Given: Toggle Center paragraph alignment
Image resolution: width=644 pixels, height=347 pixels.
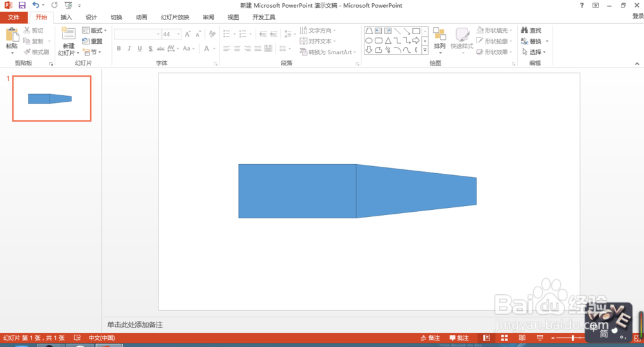Looking at the screenshot, I should 237,48.
